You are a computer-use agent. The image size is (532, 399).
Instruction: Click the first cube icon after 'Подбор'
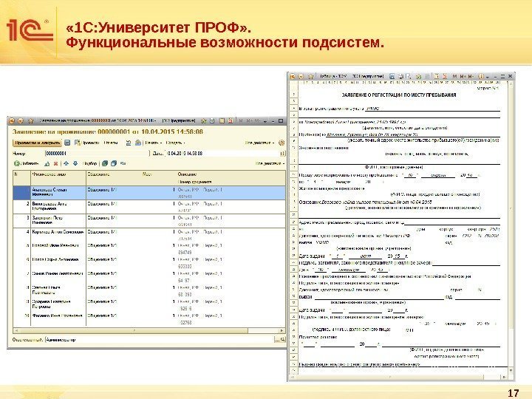pos(104,163)
